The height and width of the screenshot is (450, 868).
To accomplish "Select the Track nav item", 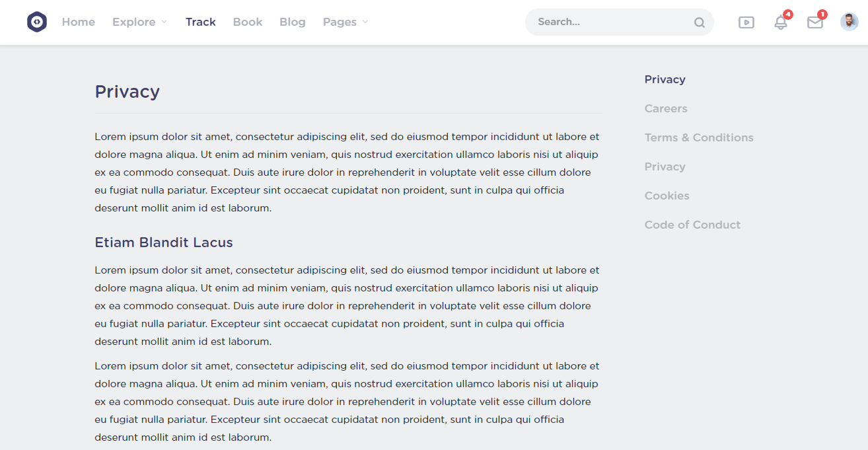I will click(x=201, y=22).
